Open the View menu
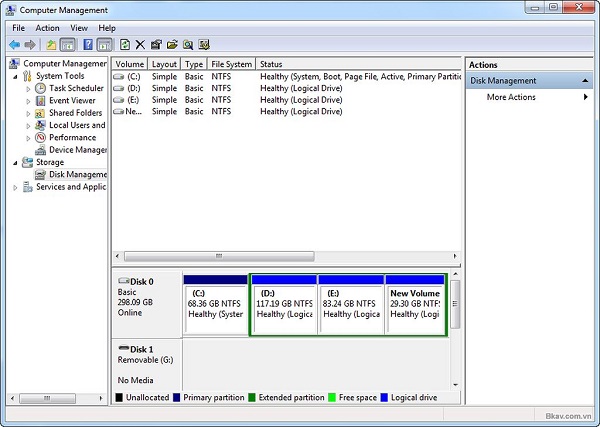Screen dimensions: 600x427 (79, 28)
